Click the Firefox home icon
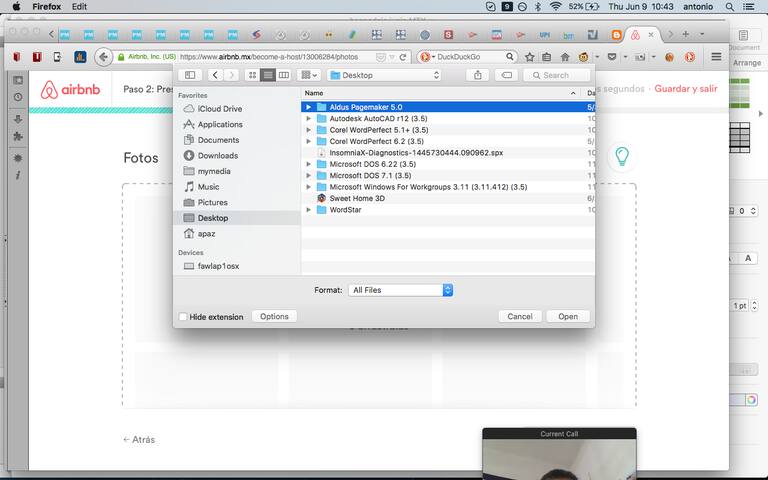The image size is (768, 480). click(565, 57)
